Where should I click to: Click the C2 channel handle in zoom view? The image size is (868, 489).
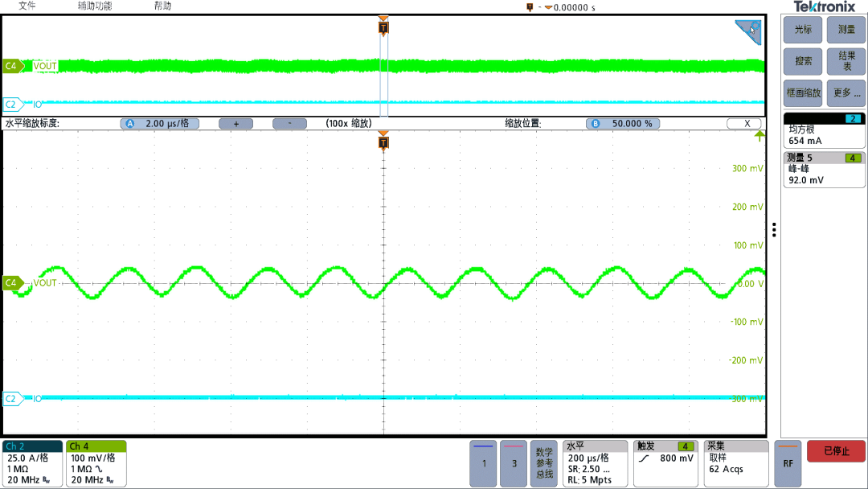click(x=13, y=399)
